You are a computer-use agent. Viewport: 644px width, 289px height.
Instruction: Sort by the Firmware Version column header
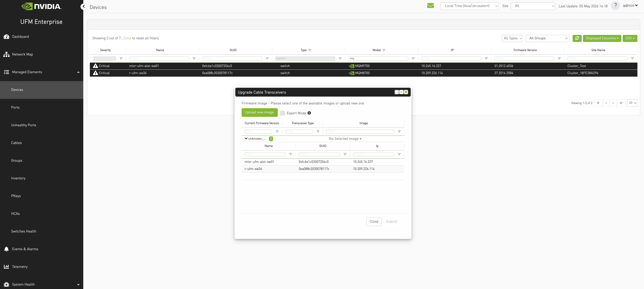525,50
